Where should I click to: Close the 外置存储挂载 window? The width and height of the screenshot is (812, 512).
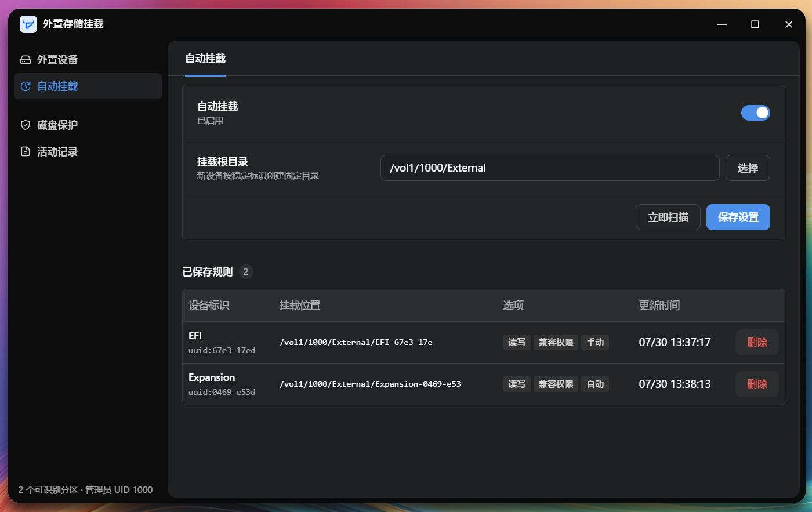pyautogui.click(x=788, y=24)
